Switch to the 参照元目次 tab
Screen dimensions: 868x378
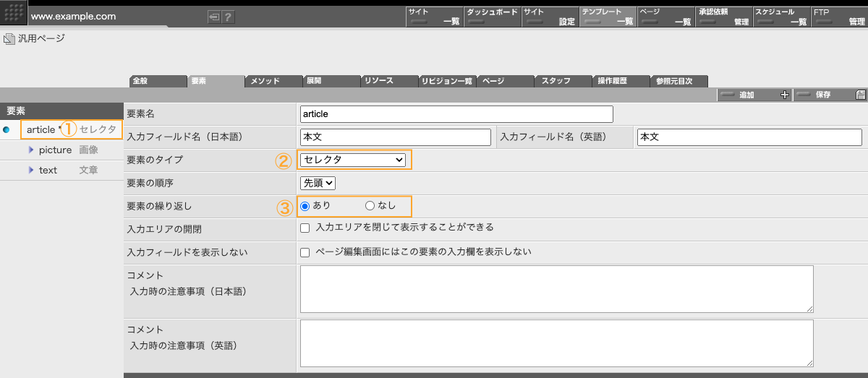pos(679,81)
